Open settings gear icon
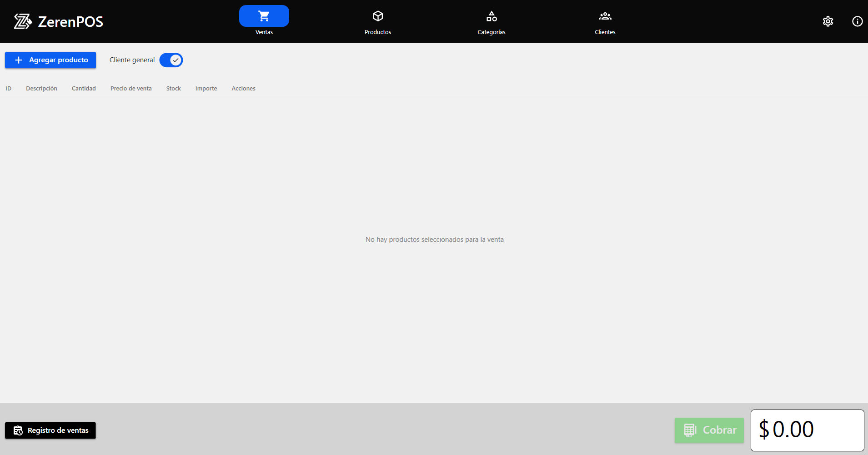Screen dimensions: 868x455 point(828,21)
